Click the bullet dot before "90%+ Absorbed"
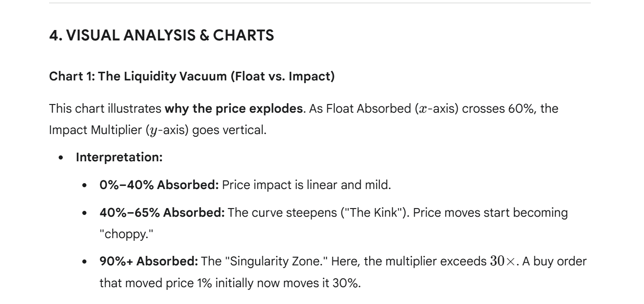The height and width of the screenshot is (304, 644). [84, 262]
